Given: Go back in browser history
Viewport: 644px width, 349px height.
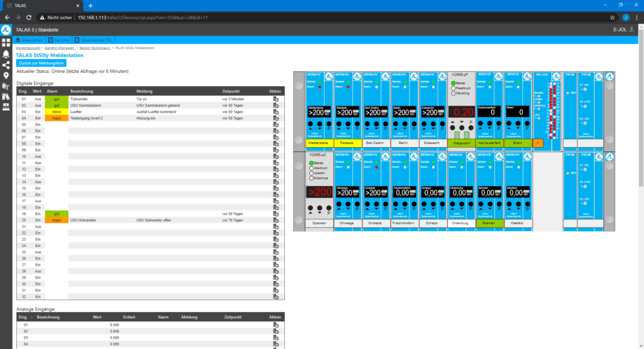Looking at the screenshot, I should tap(7, 18).
